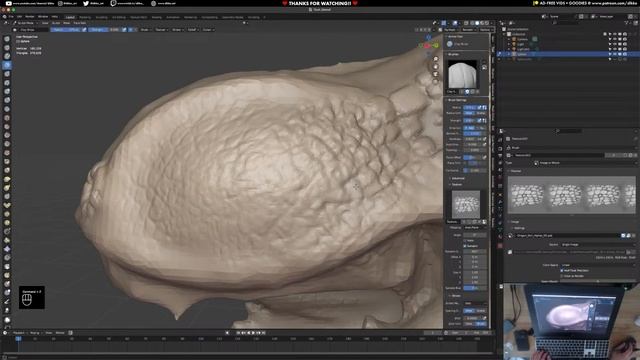Select the Clay brush tool

tap(7, 56)
